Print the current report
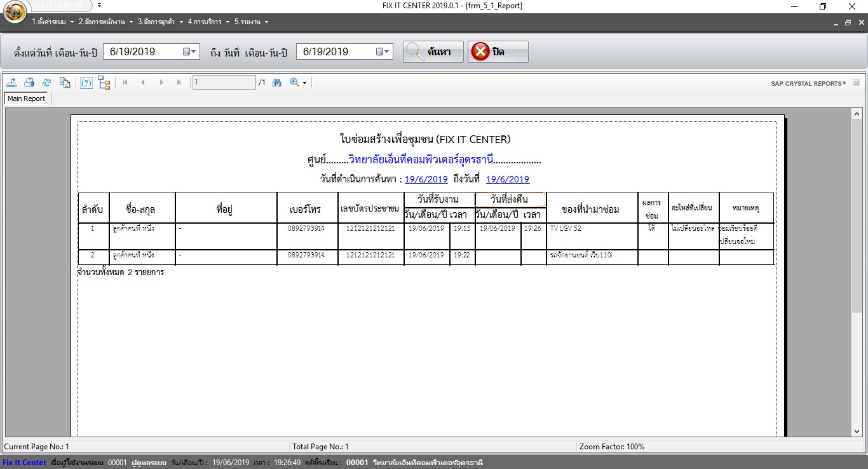This screenshot has height=469, width=868. tap(29, 82)
